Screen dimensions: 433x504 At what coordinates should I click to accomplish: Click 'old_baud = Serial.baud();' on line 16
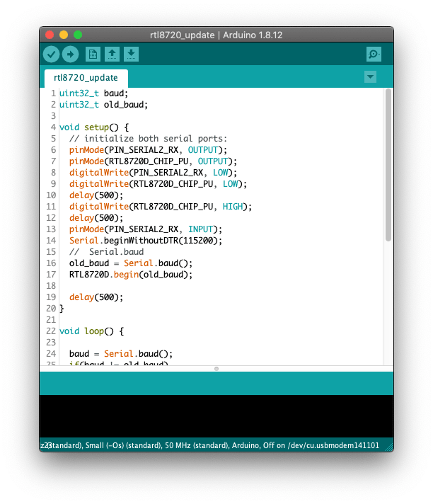131,263
